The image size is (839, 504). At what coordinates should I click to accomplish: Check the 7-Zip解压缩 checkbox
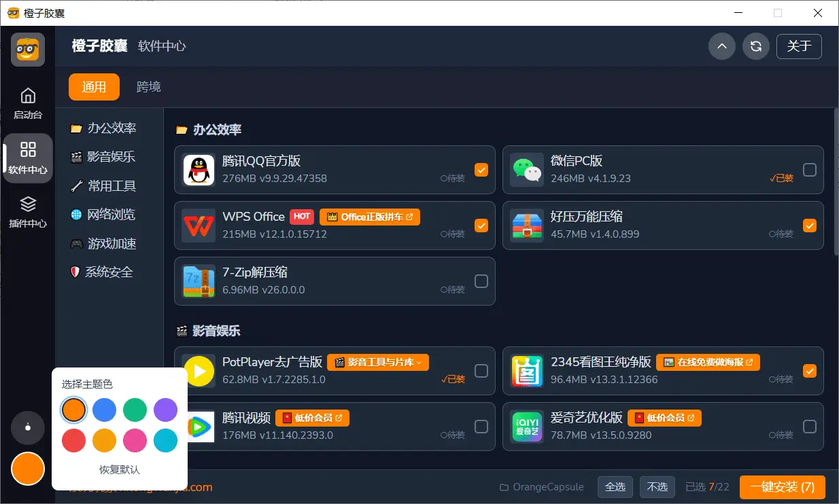(x=481, y=281)
